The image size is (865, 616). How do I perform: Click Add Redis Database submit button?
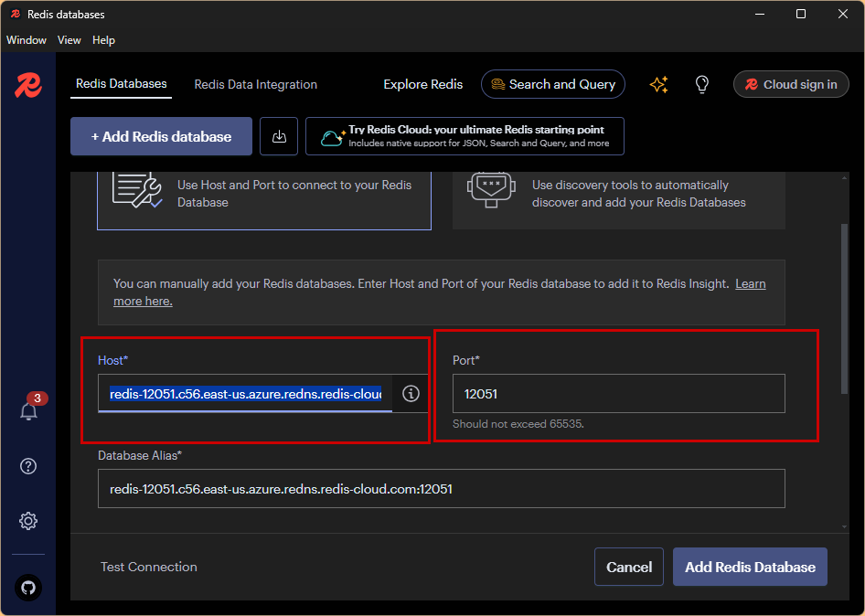750,567
